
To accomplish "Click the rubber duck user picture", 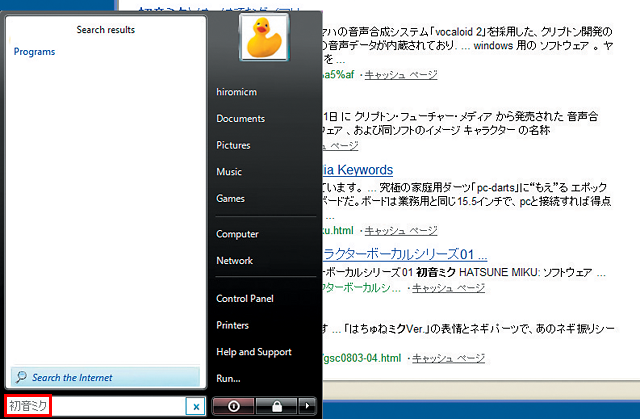I will 264,37.
